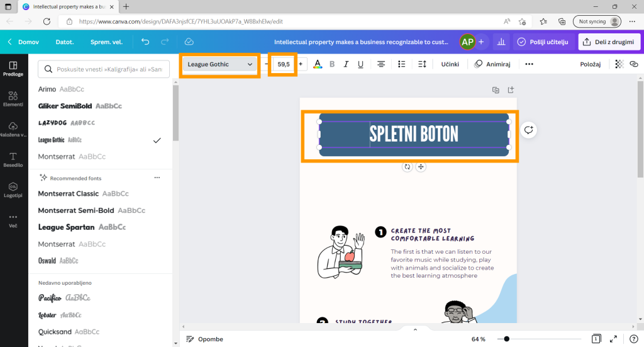Undo the last action
Viewport: 644px width, 347px height.
point(145,42)
